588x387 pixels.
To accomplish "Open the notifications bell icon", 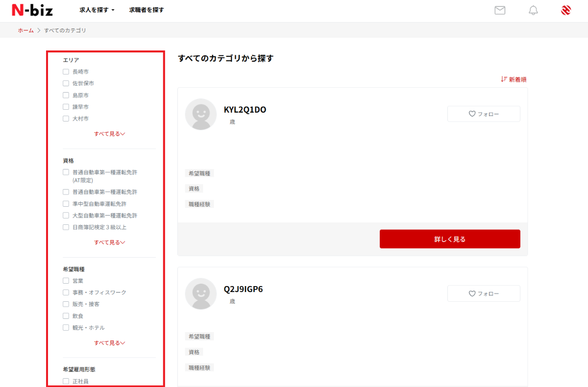I will pyautogui.click(x=533, y=10).
